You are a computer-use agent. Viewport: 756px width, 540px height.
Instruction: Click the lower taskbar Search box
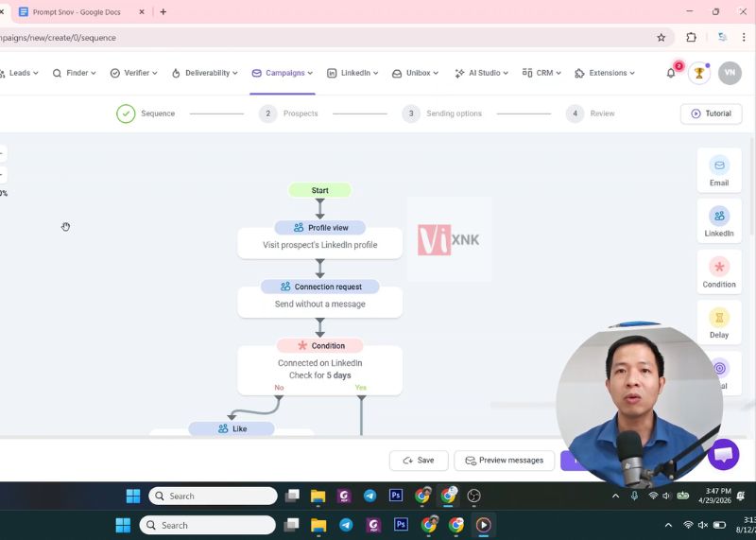click(x=208, y=525)
